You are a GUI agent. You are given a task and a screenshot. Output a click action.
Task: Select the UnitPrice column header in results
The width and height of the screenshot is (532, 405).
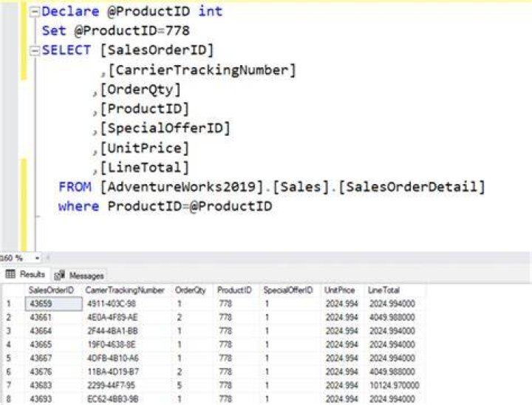tap(340, 290)
